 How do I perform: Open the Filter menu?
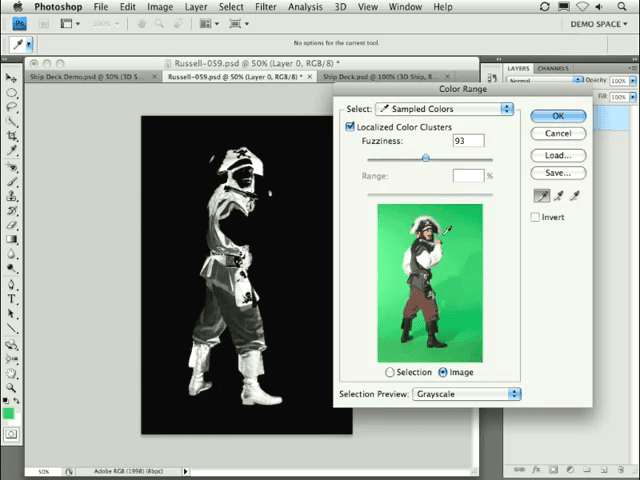[x=266, y=7]
